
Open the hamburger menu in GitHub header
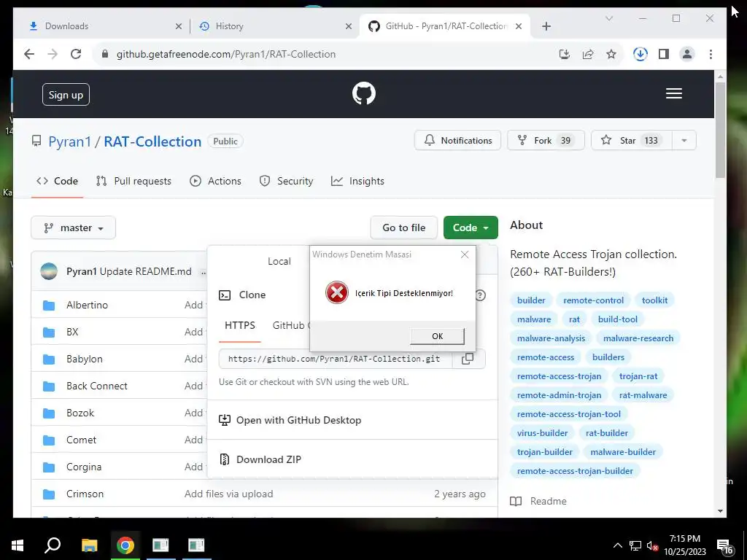coord(673,93)
